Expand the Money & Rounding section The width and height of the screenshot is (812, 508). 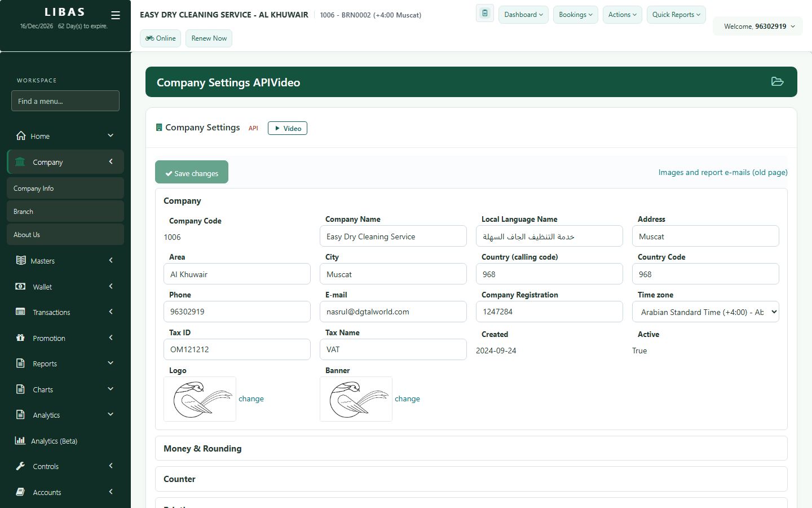click(x=471, y=448)
